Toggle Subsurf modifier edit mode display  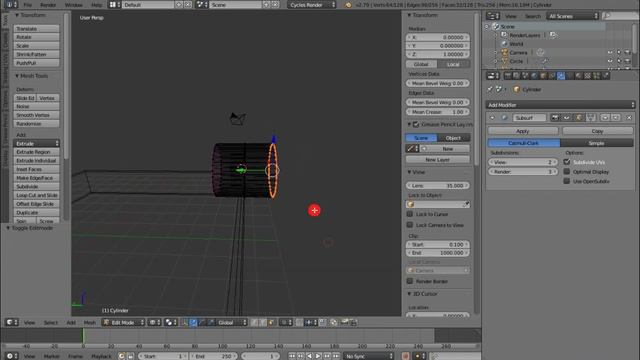click(x=579, y=118)
